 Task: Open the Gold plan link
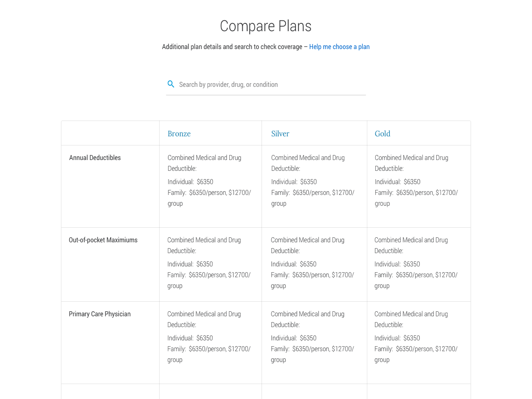pos(382,134)
